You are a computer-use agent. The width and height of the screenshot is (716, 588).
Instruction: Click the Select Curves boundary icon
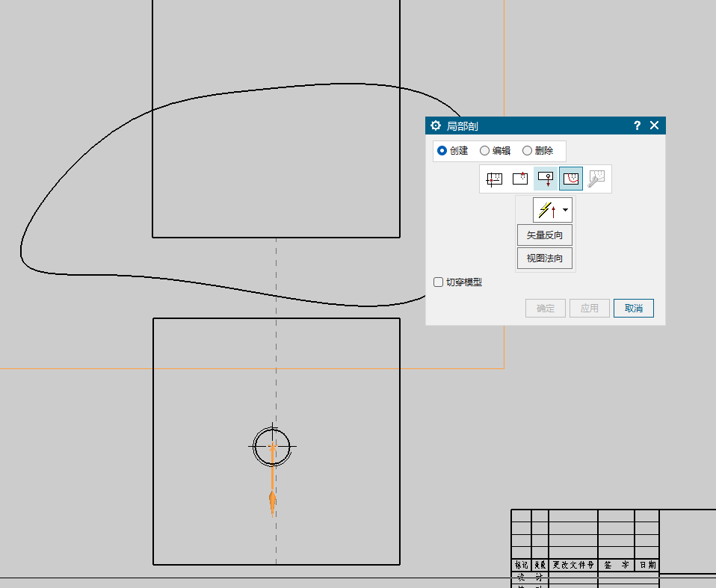click(571, 179)
